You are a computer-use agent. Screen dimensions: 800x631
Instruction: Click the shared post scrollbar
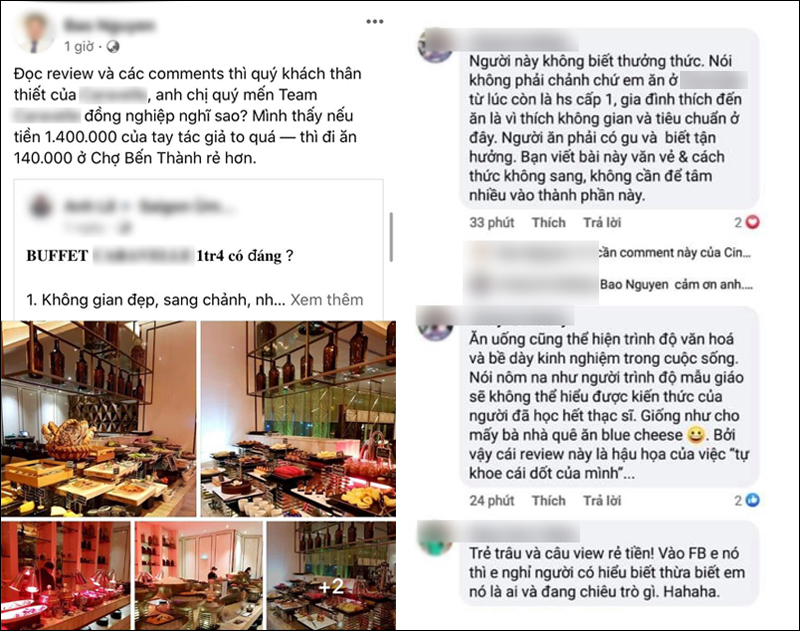pyautogui.click(x=391, y=237)
